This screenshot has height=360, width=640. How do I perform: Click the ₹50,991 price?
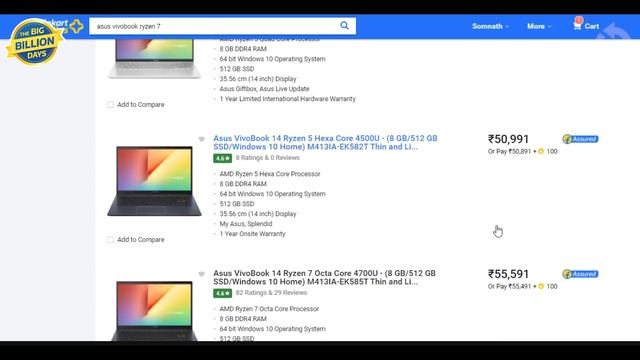[x=508, y=139]
